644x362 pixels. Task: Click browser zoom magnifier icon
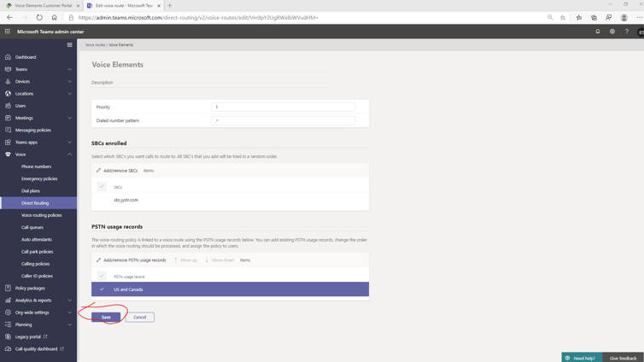point(550,18)
